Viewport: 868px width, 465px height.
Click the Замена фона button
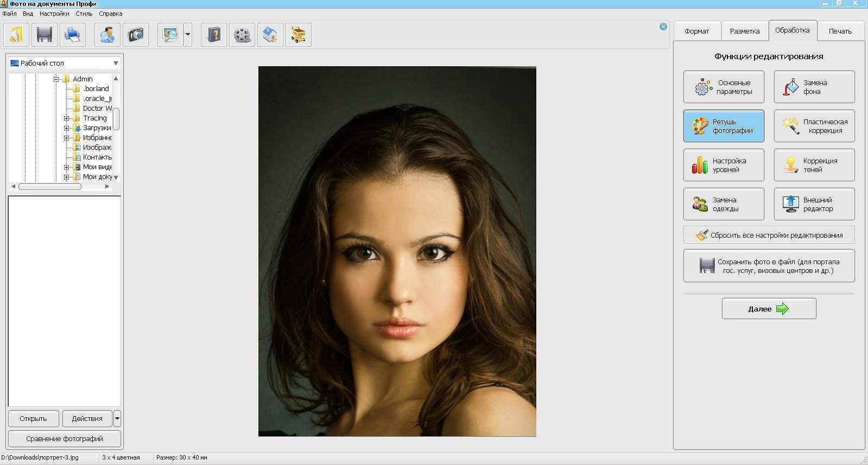(814, 87)
